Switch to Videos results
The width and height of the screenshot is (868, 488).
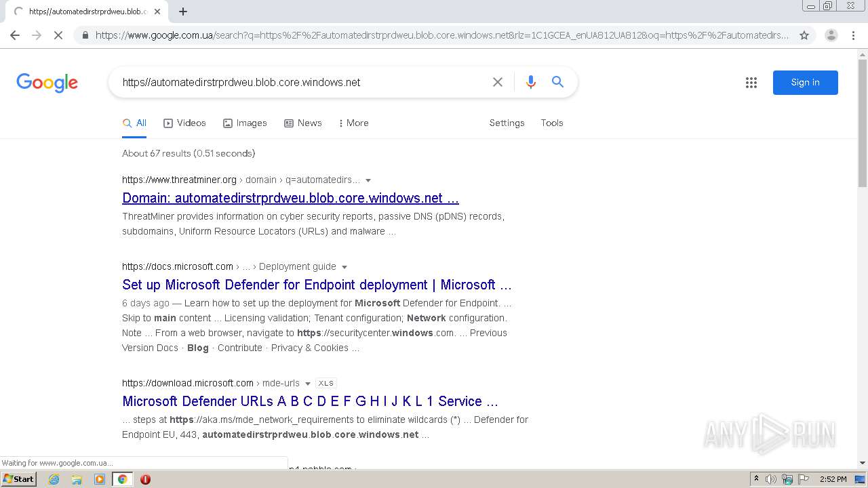(184, 123)
